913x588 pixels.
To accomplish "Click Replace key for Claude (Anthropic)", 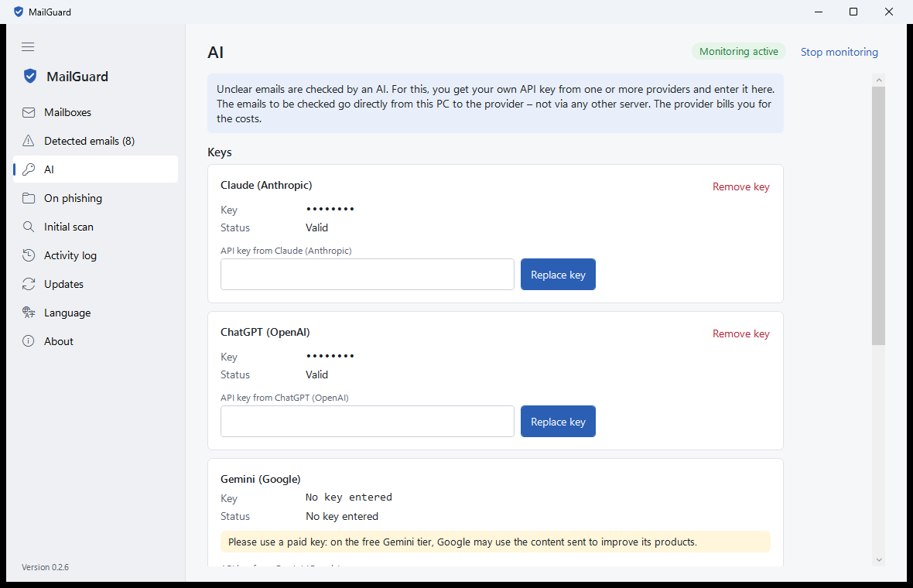I will [558, 274].
